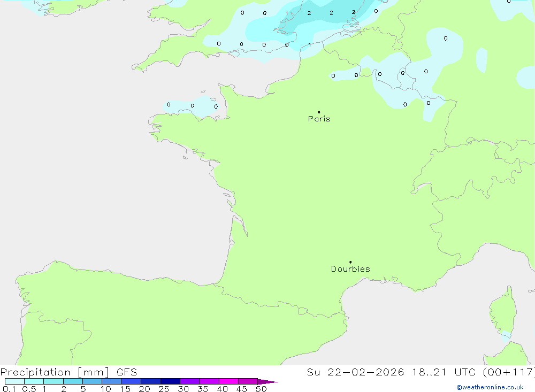Click the '10' legend scale value
Screen dimensions: 535x392
(x=106, y=389)
